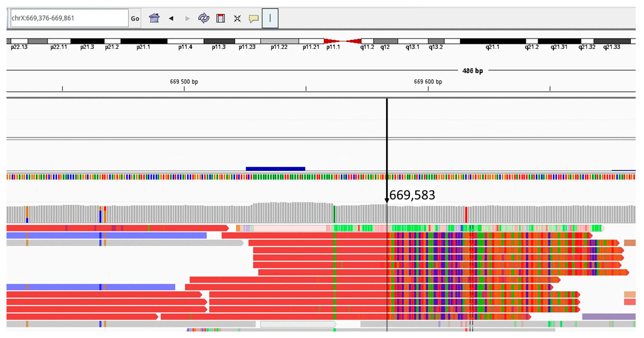Go forward with the right arrow

pos(187,18)
